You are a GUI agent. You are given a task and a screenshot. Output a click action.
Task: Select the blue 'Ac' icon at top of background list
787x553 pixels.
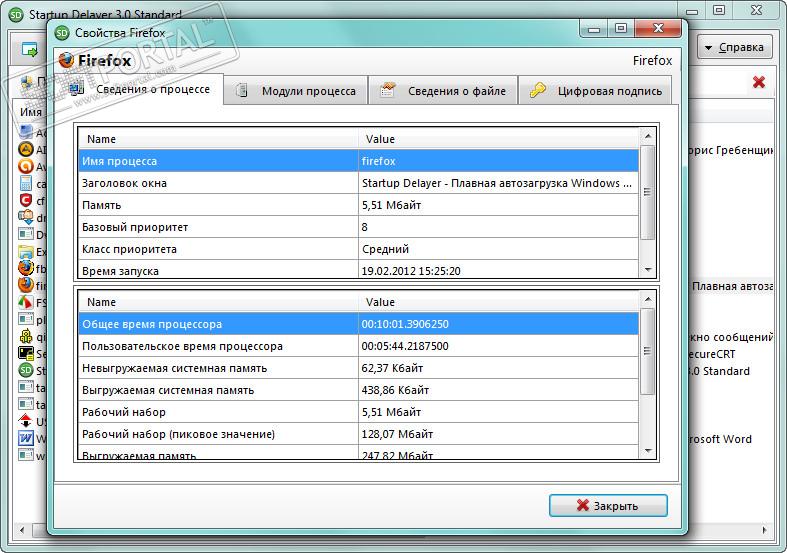(26, 132)
